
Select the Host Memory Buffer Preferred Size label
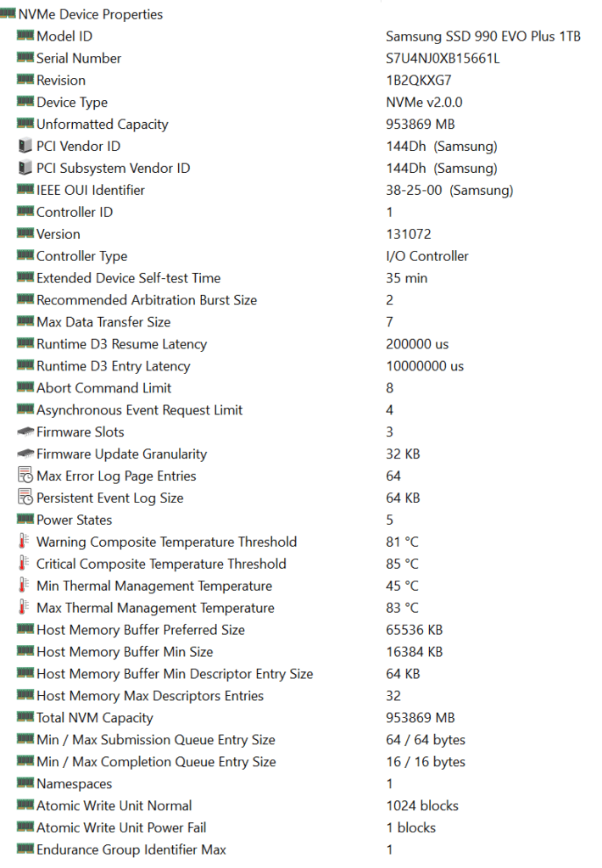click(141, 630)
